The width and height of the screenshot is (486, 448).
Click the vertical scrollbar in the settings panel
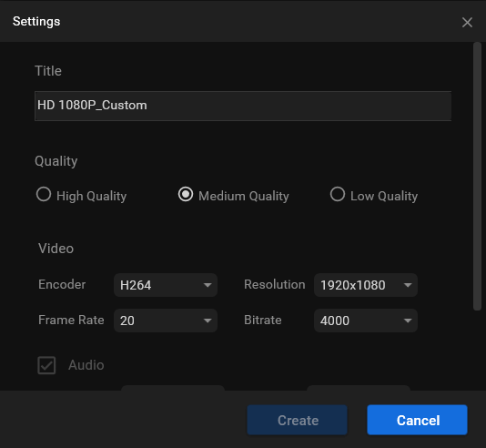[477, 176]
